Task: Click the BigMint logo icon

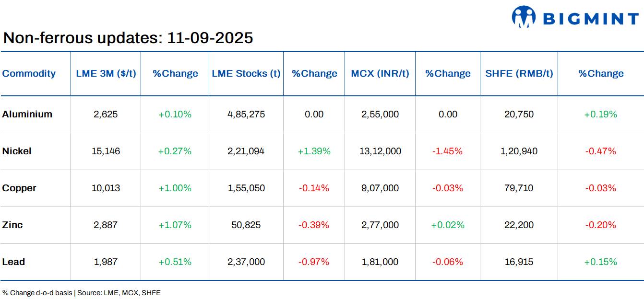Action: click(x=524, y=17)
